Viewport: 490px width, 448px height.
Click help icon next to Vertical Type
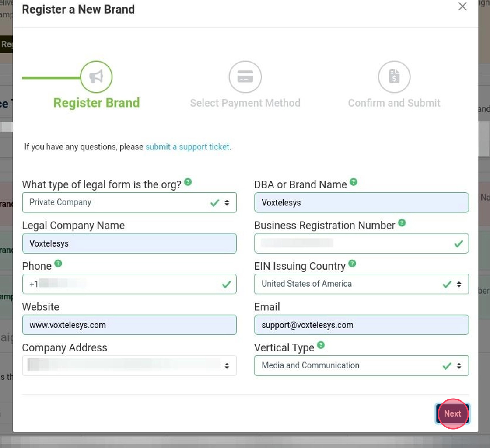tap(321, 345)
